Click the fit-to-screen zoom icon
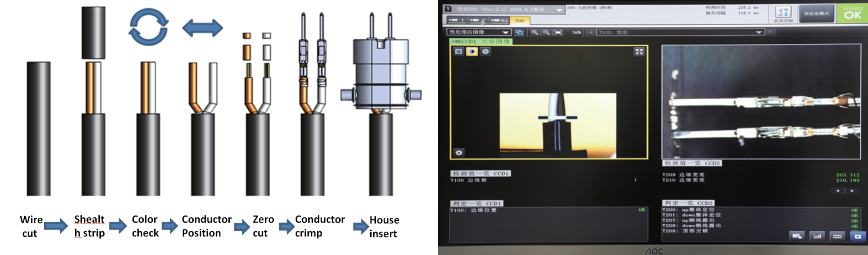 [558, 32]
